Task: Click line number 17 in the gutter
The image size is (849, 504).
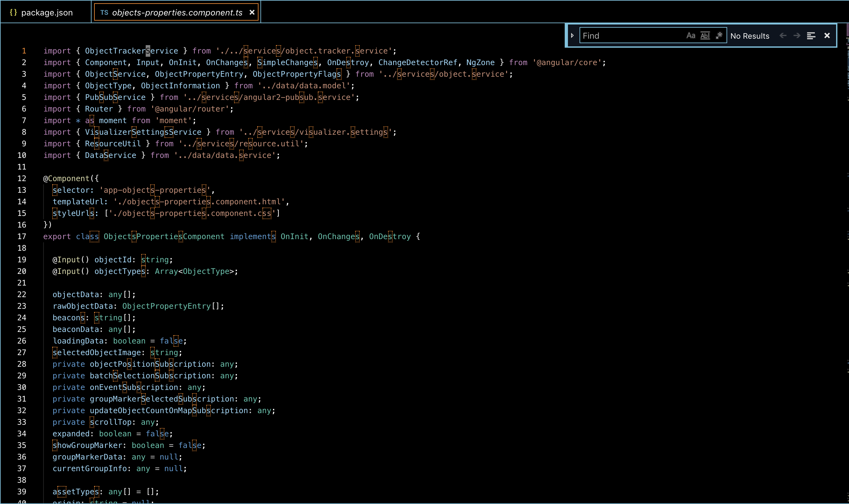Action: [22, 237]
